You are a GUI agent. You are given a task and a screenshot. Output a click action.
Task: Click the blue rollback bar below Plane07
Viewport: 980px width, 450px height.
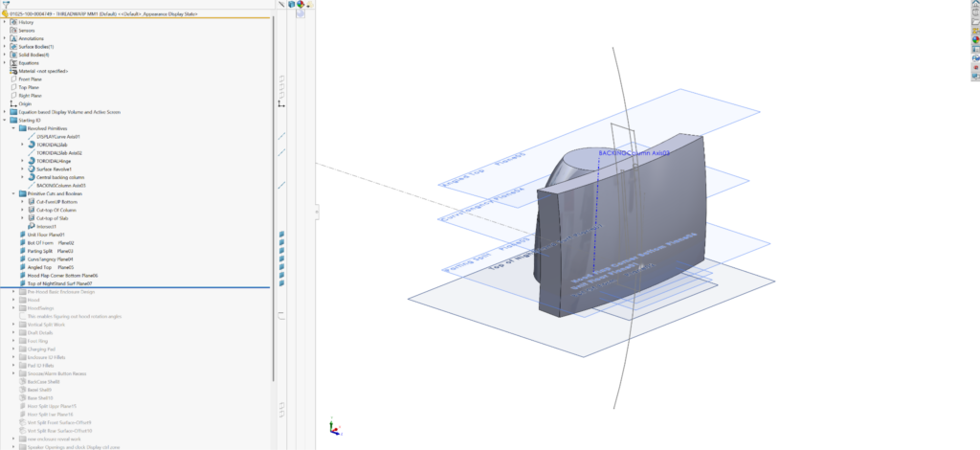pos(135,287)
